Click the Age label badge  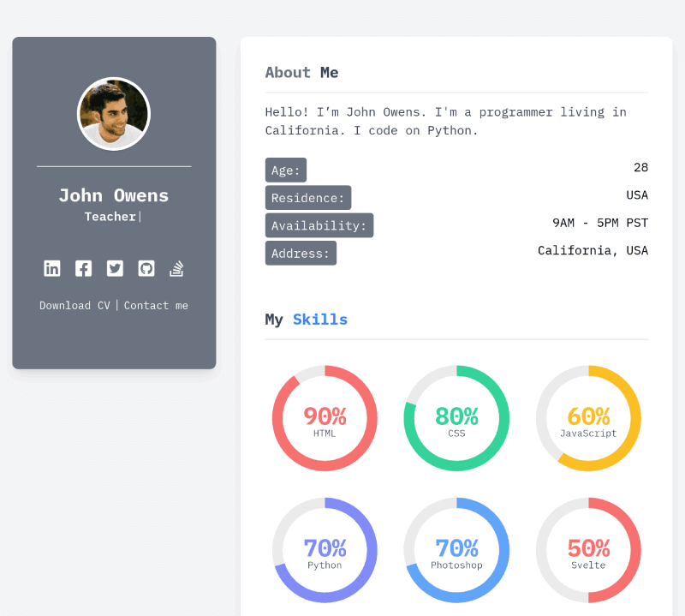(x=285, y=170)
